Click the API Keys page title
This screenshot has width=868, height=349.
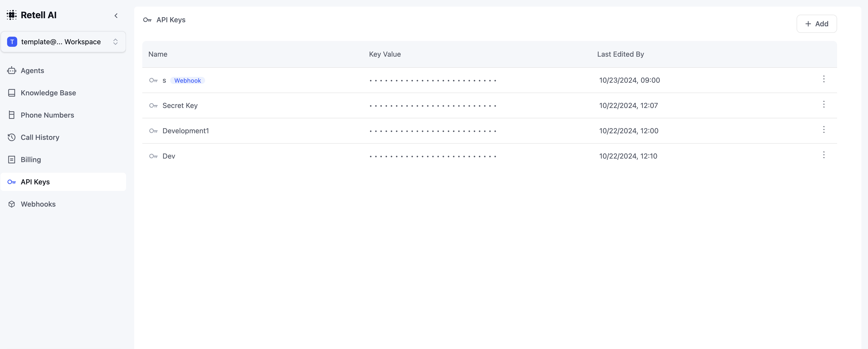171,20
